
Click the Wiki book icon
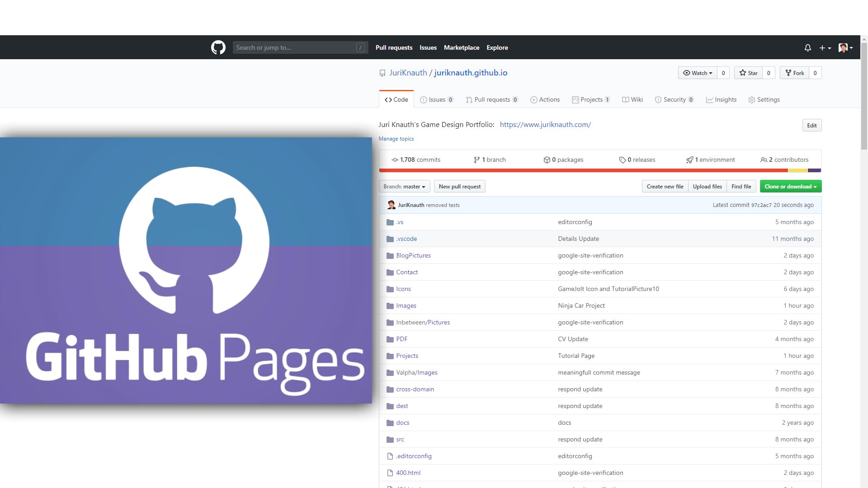point(625,100)
